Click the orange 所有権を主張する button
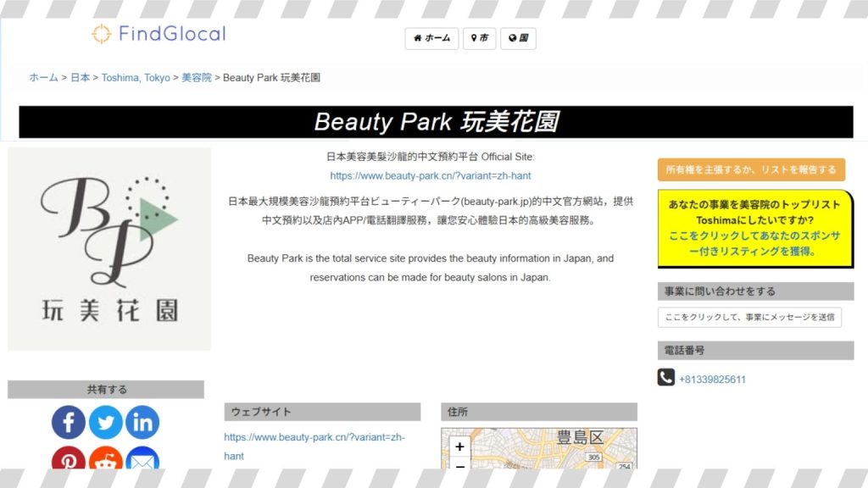 (751, 169)
